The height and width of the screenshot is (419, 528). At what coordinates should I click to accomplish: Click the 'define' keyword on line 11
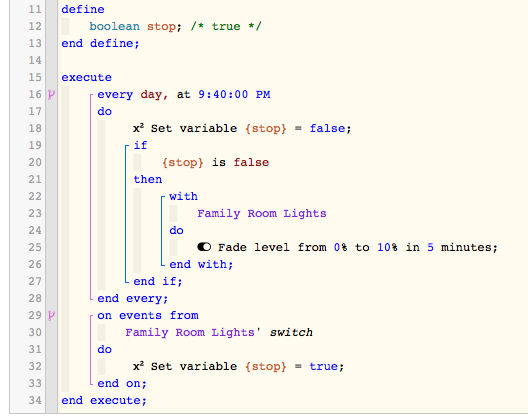tap(83, 9)
